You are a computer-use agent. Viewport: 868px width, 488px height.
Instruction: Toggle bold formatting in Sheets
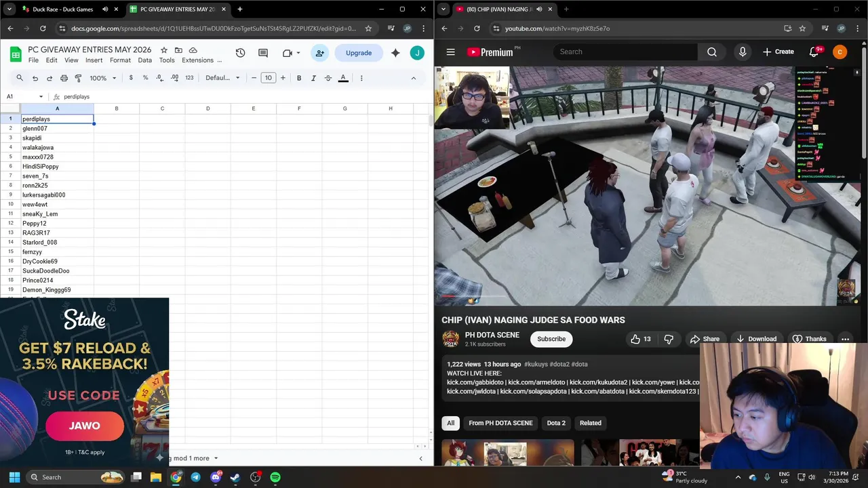(299, 78)
